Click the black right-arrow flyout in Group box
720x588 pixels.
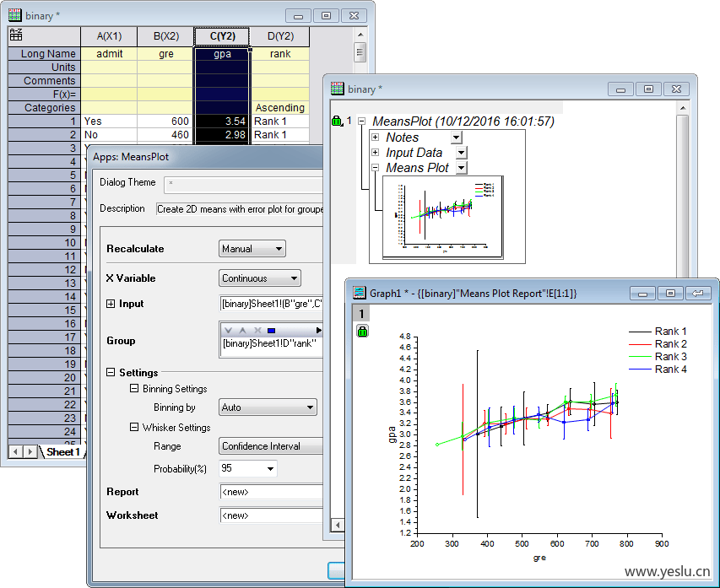point(318,330)
